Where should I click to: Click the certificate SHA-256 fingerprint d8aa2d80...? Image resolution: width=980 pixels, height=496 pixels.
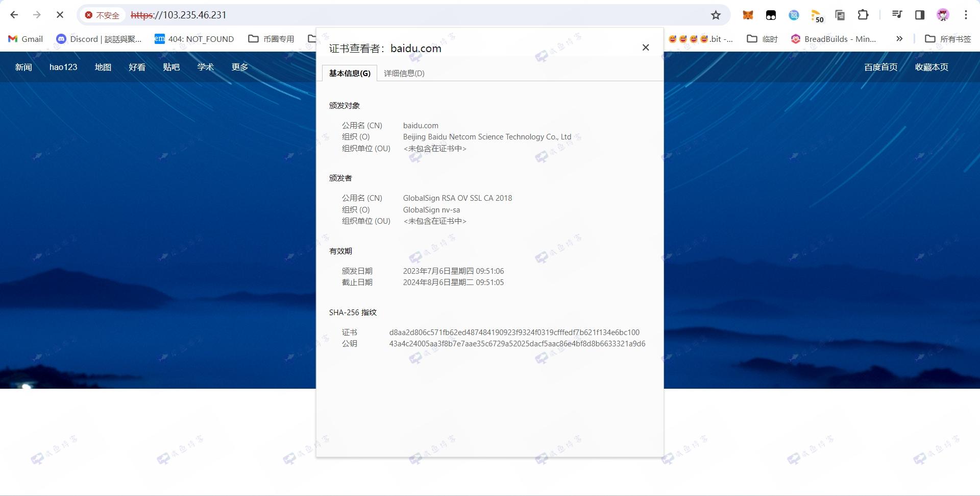pos(514,333)
